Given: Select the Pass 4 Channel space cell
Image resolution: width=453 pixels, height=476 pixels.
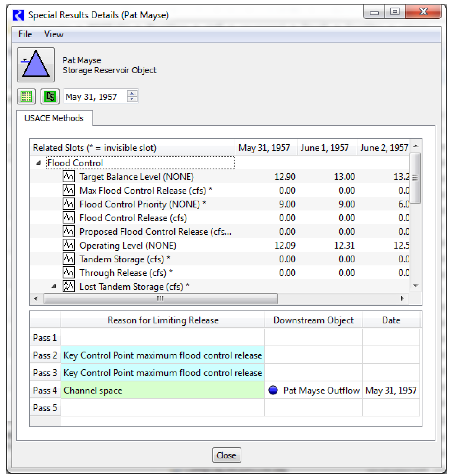Looking at the screenshot, I should (162, 390).
